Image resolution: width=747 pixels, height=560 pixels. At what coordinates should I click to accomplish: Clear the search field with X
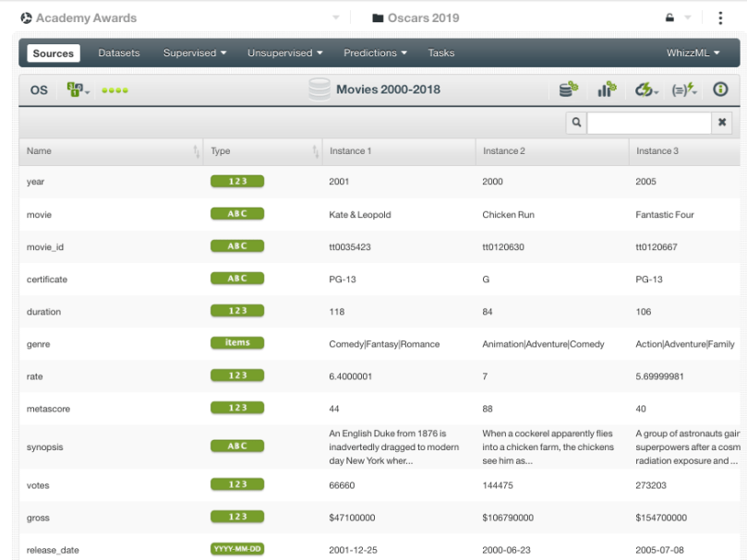coord(723,122)
